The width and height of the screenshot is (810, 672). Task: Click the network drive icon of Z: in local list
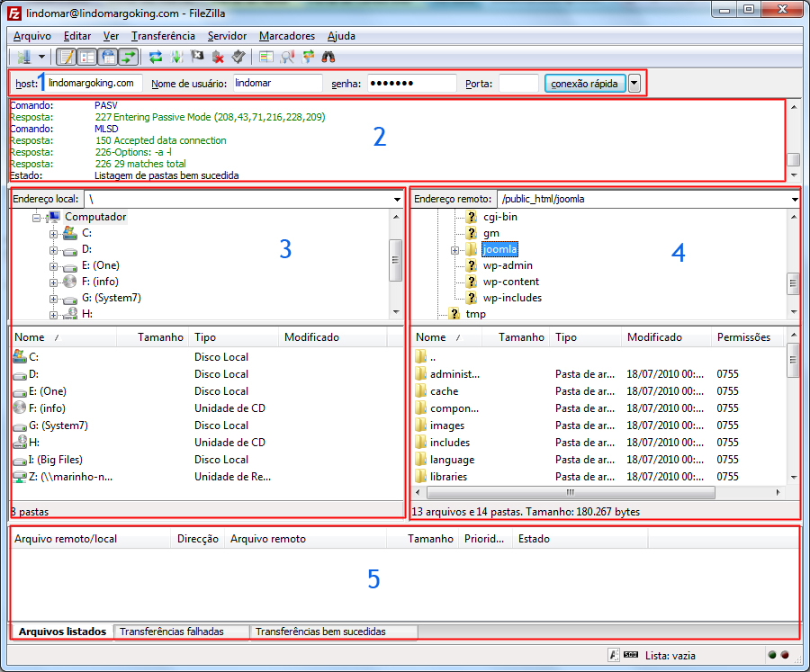(x=20, y=476)
